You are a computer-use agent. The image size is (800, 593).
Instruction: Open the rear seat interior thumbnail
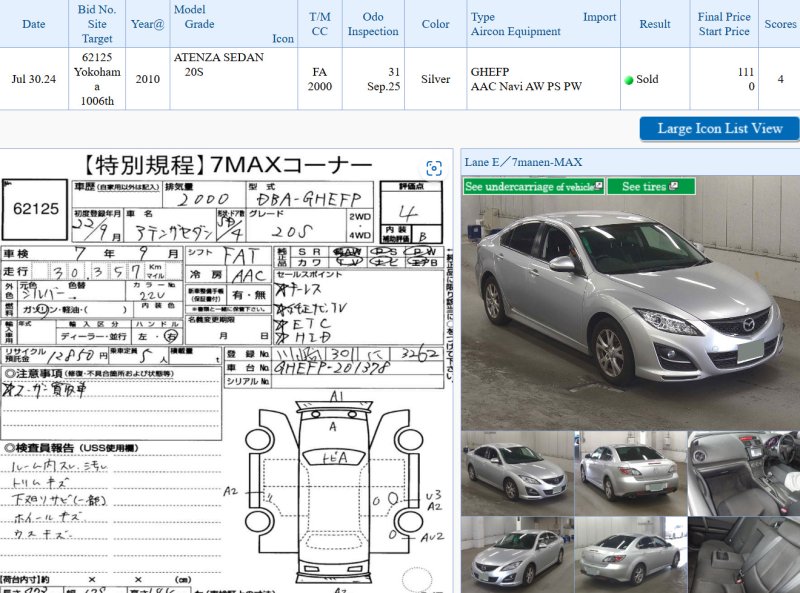[743, 554]
